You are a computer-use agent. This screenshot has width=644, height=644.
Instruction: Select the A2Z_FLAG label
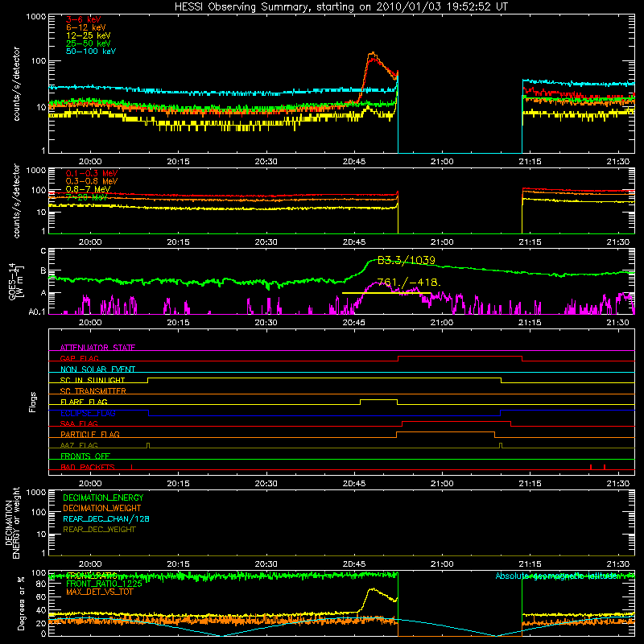click(x=79, y=445)
